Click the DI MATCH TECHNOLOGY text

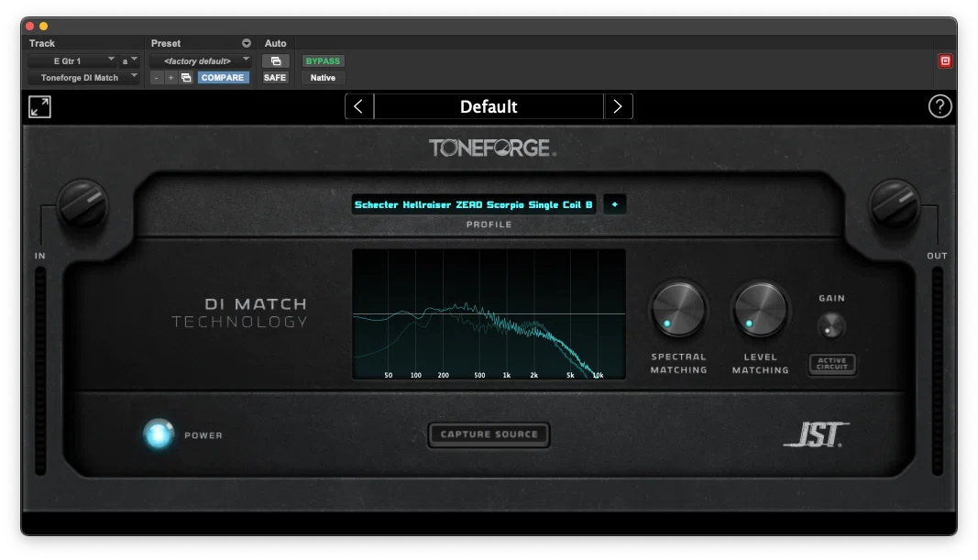(241, 313)
